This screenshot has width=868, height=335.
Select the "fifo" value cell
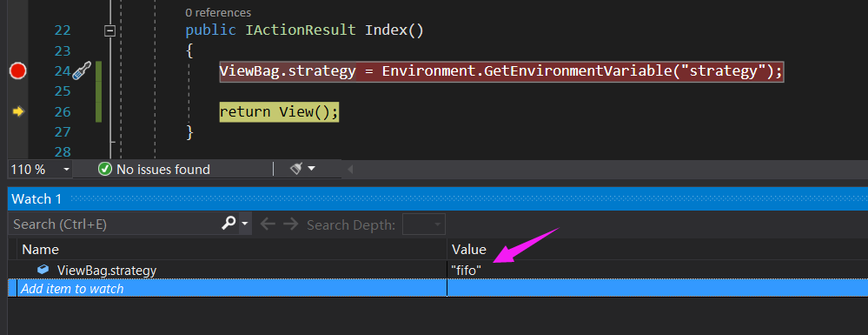coord(658,270)
